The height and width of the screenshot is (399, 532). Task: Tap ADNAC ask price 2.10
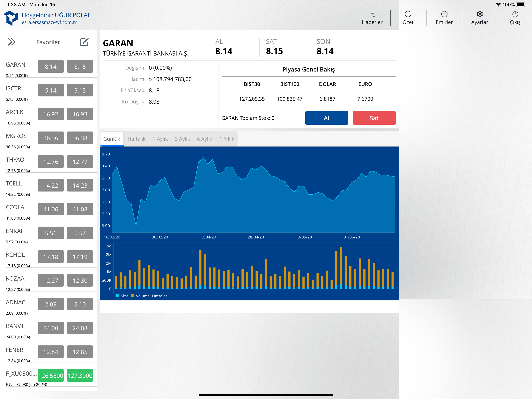(80, 304)
